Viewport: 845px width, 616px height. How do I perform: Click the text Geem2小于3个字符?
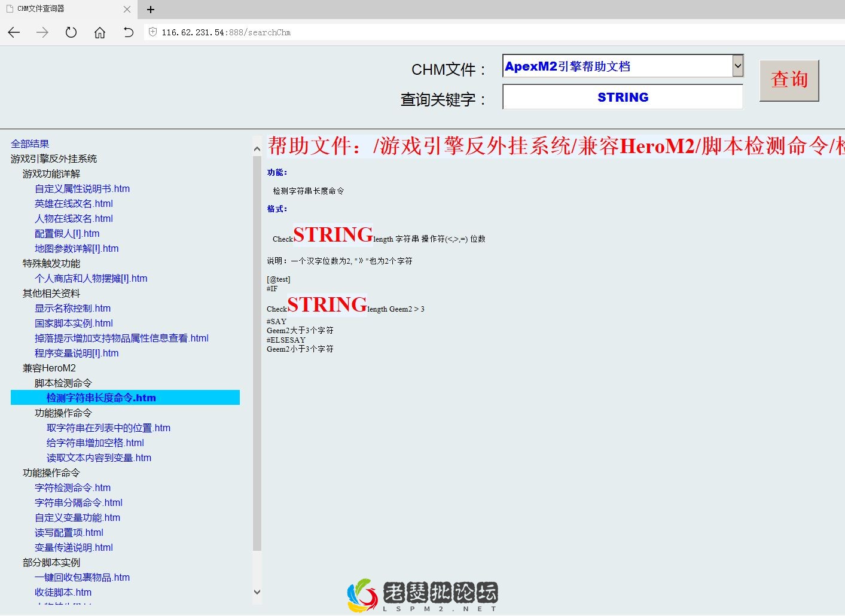300,349
